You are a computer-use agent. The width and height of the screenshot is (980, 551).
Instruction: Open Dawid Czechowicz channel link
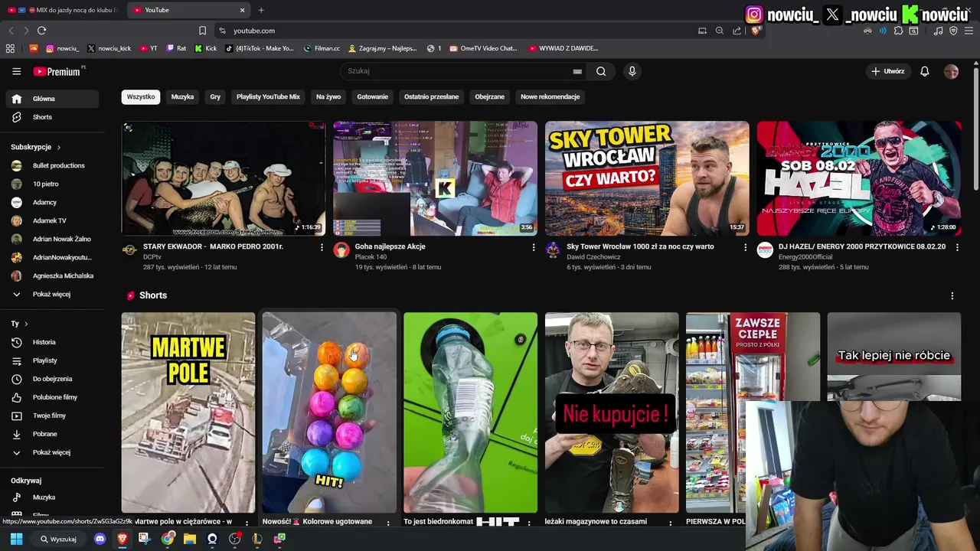[593, 257]
